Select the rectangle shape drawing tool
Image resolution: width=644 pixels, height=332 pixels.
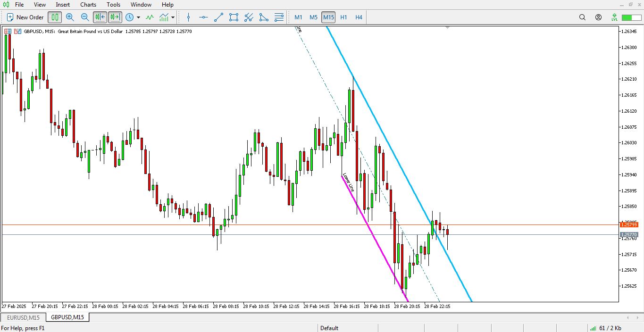point(234,17)
